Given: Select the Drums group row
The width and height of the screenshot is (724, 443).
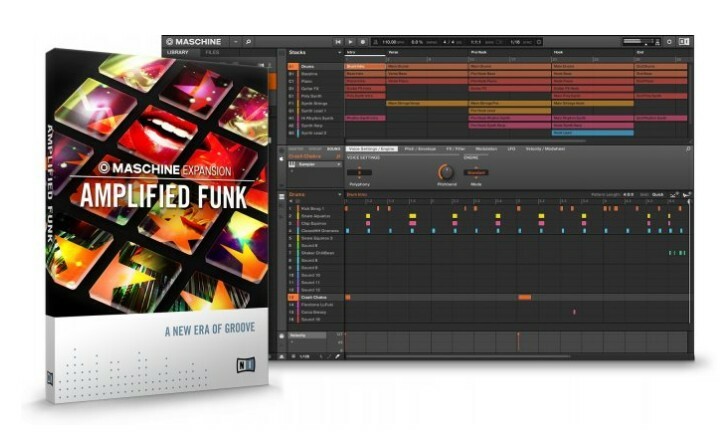Looking at the screenshot, I should click(x=315, y=67).
